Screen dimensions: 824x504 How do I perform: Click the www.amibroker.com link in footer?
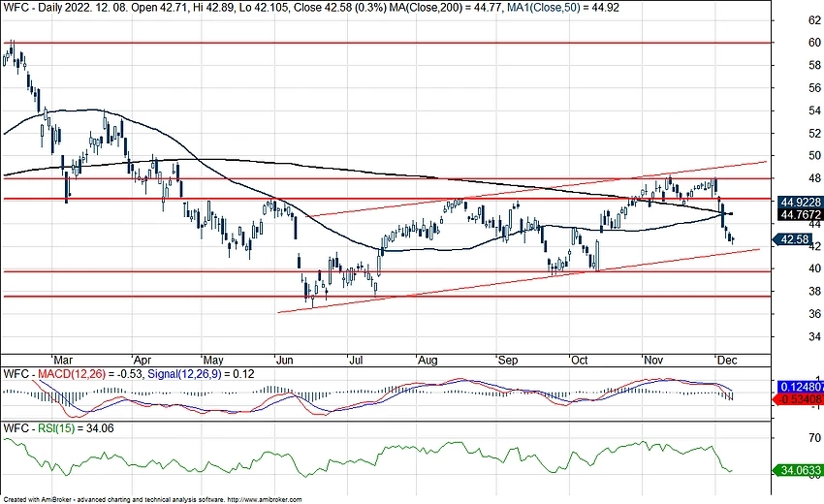265,500
